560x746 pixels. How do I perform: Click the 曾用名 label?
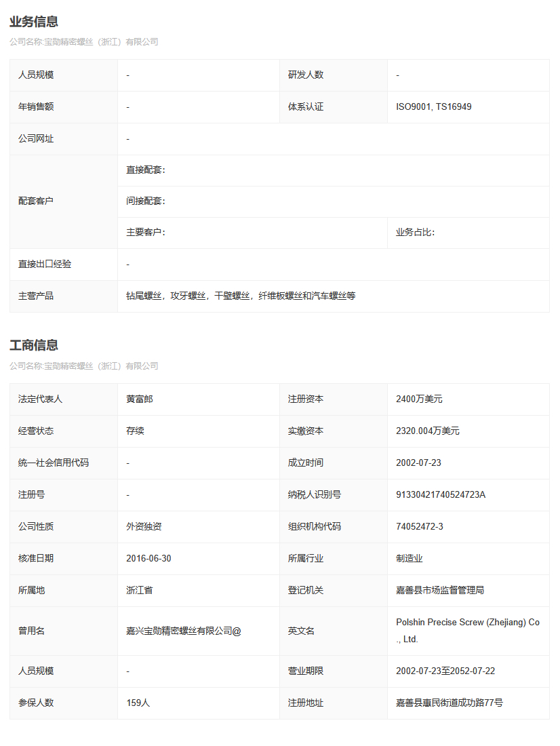click(31, 631)
